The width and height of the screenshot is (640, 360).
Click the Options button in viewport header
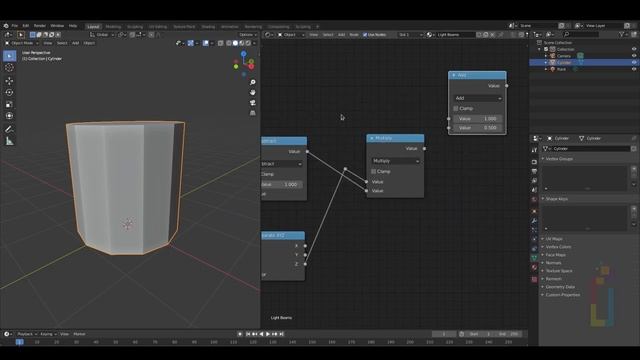(248, 35)
